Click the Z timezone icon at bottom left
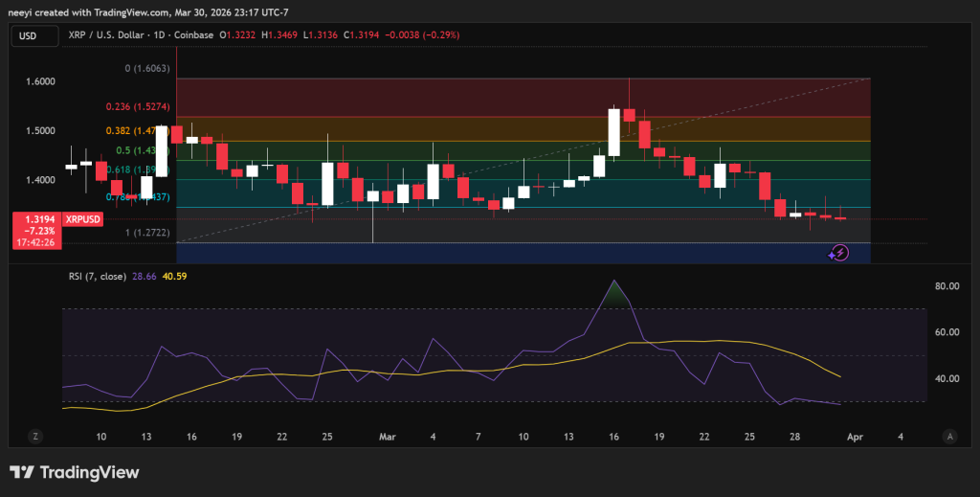 pos(34,436)
